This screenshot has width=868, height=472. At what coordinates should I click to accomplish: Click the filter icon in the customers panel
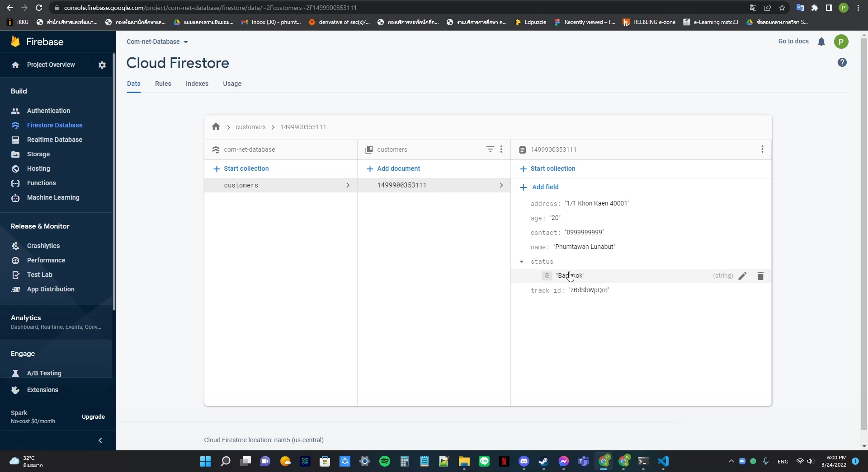[490, 149]
